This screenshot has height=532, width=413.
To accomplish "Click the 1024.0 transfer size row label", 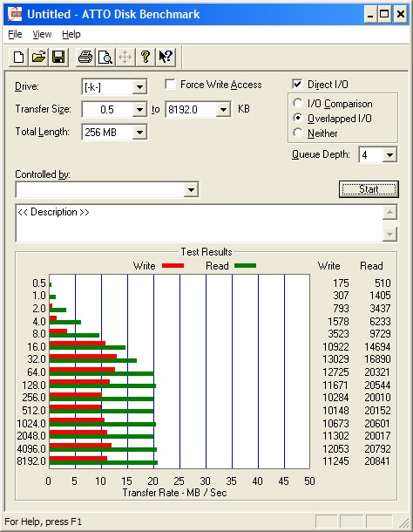I will (31, 424).
